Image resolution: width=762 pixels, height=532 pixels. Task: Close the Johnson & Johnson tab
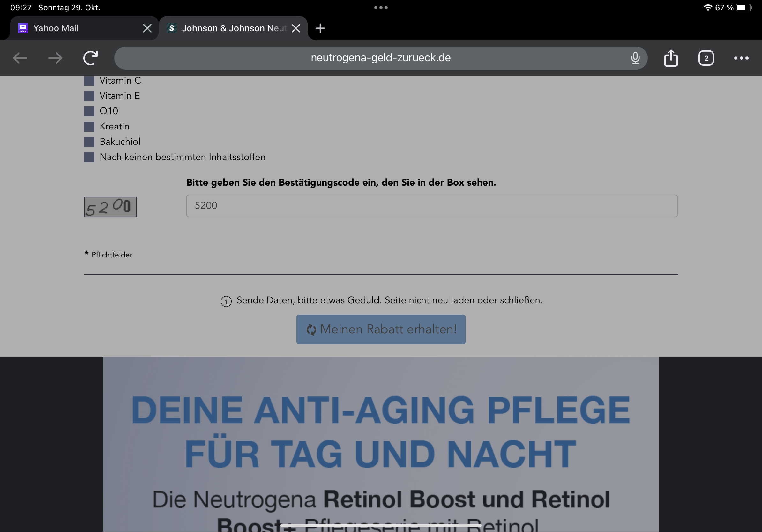296,28
